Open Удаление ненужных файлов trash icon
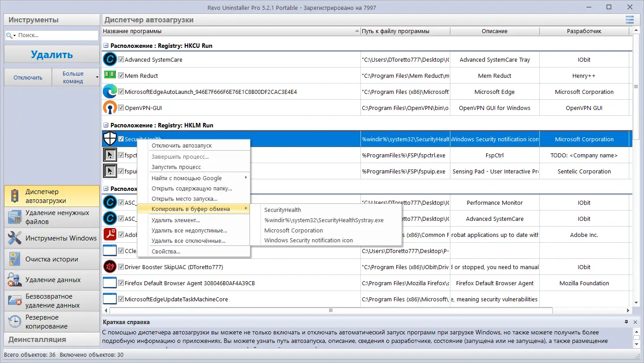This screenshot has height=363, width=644. [15, 217]
